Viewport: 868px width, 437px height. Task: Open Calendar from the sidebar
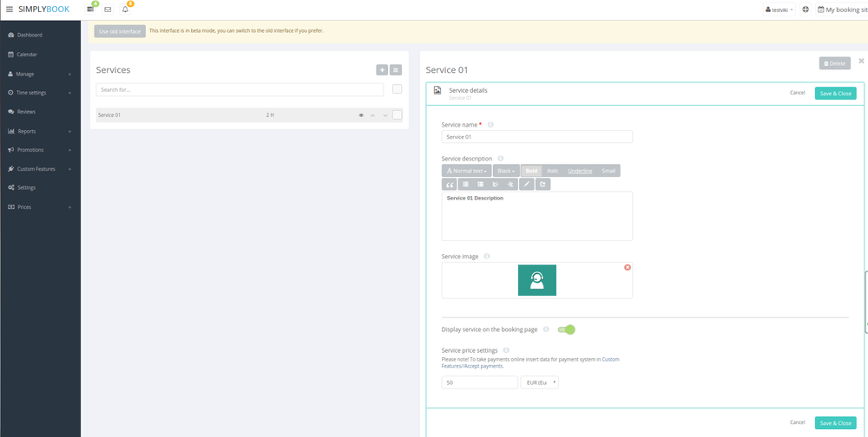[x=27, y=55]
